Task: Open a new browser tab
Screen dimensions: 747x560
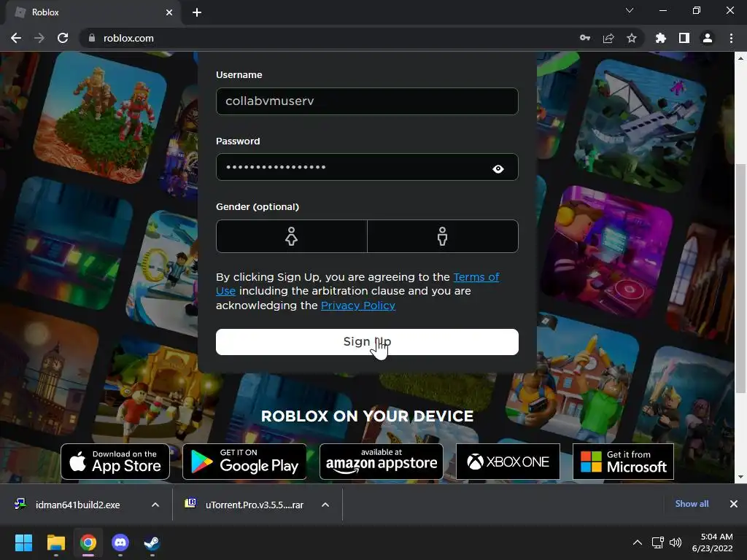Action: 197,12
